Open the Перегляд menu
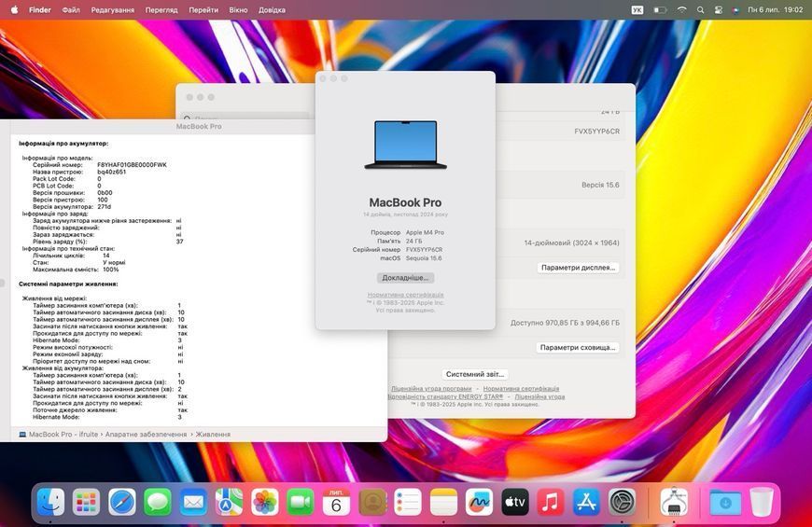Screen dimensions: 812x527 161,9
